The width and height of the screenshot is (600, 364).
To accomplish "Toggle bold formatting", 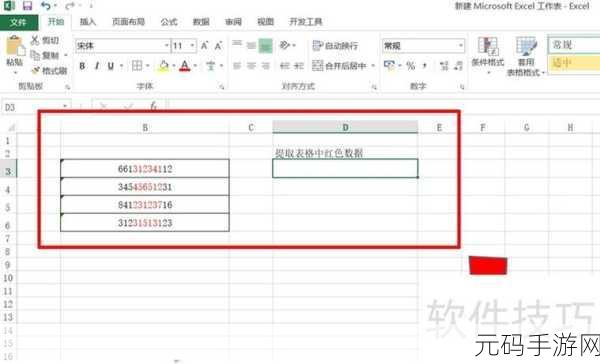I will click(x=82, y=66).
